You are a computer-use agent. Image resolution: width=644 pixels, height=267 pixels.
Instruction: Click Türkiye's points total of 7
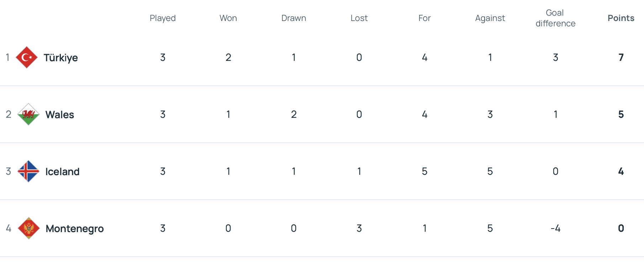(621, 57)
